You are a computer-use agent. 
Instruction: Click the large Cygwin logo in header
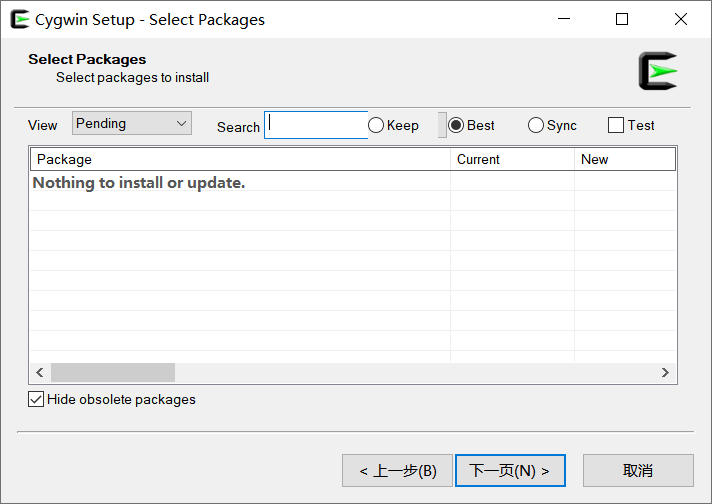(x=658, y=71)
